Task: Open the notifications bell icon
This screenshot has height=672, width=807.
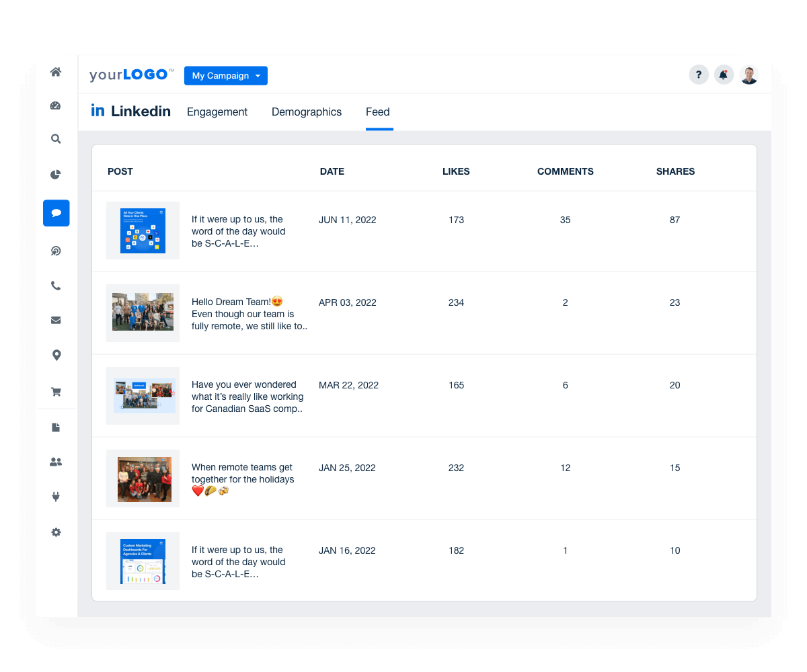Action: (724, 75)
